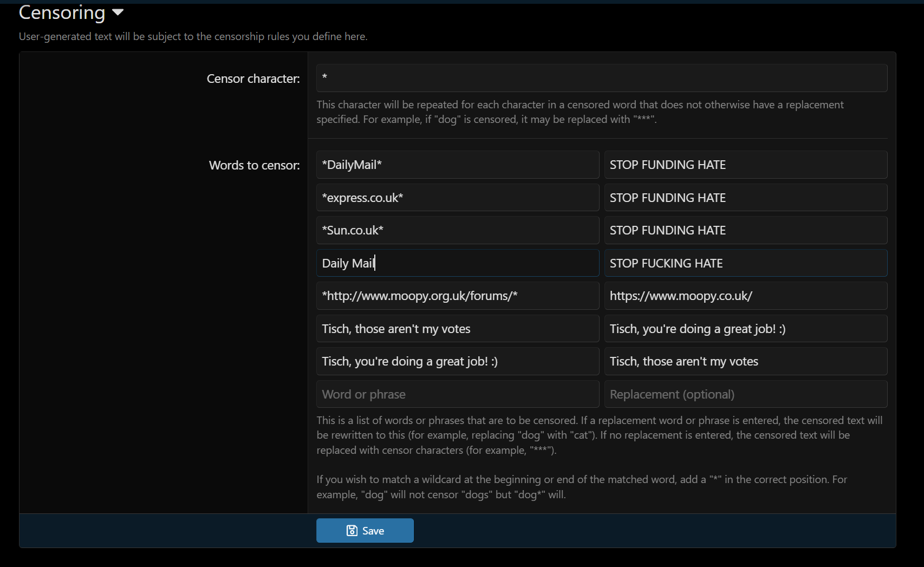Edit the word field 'Tisch, those aren't my votes'
The height and width of the screenshot is (567, 924).
pos(458,329)
